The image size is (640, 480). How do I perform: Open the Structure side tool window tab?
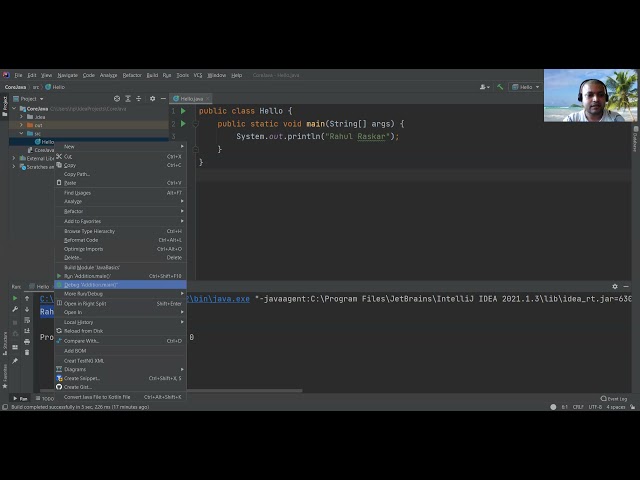pyautogui.click(x=5, y=343)
